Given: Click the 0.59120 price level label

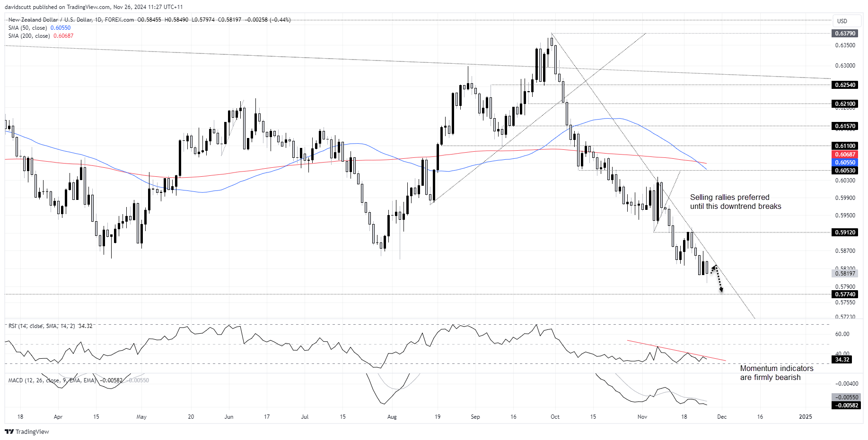Looking at the screenshot, I should tap(845, 233).
